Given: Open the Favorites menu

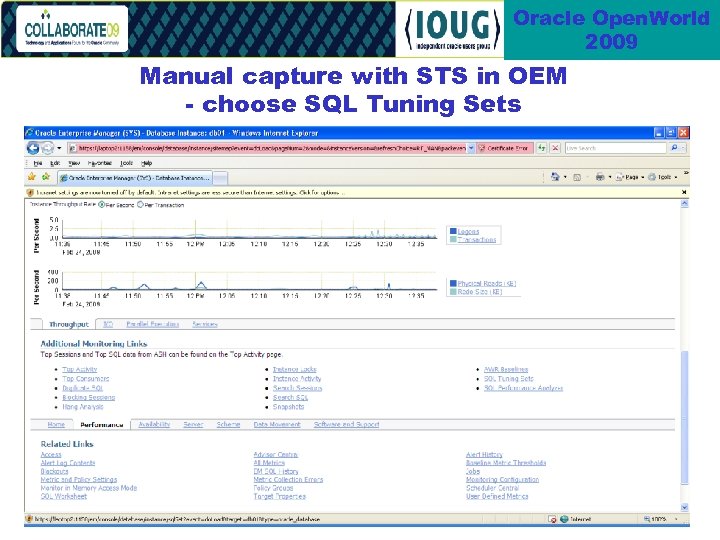Looking at the screenshot, I should pos(100,163).
